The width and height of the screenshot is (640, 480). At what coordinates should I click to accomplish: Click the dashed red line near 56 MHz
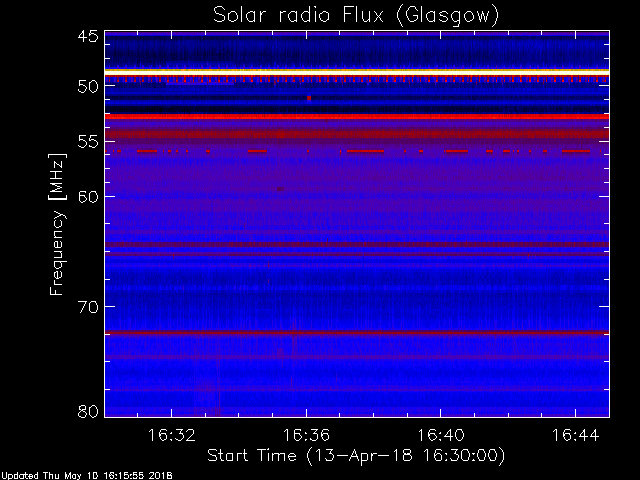point(353,151)
